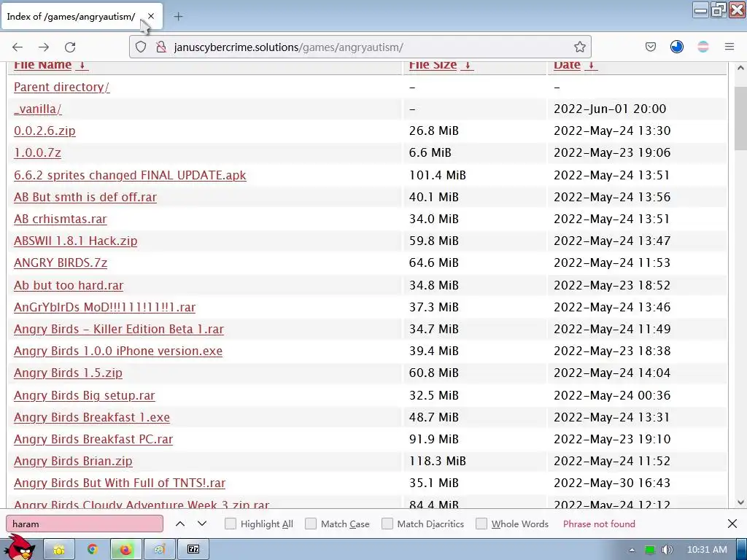The height and width of the screenshot is (560, 747).
Task: Open the Parent directory/ link
Action: pos(61,87)
